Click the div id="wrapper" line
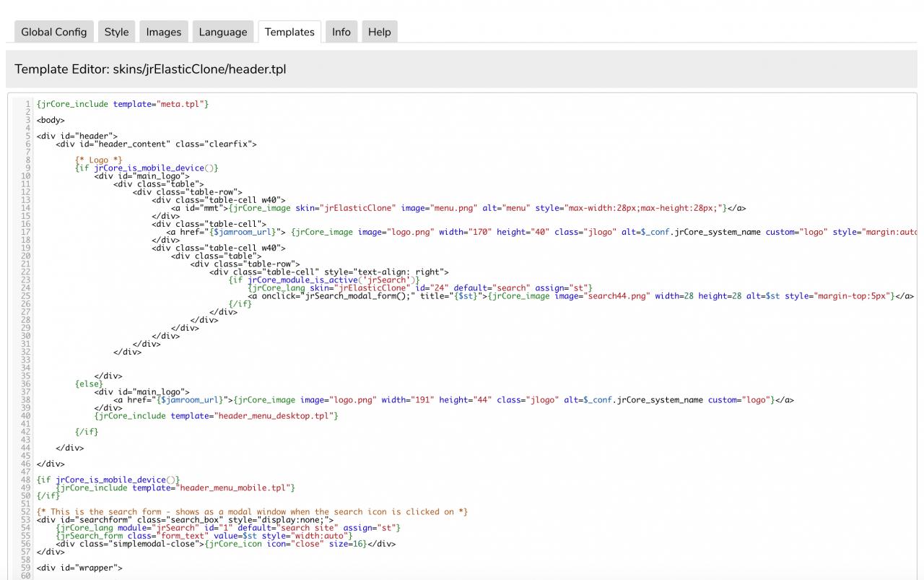 coord(79,568)
